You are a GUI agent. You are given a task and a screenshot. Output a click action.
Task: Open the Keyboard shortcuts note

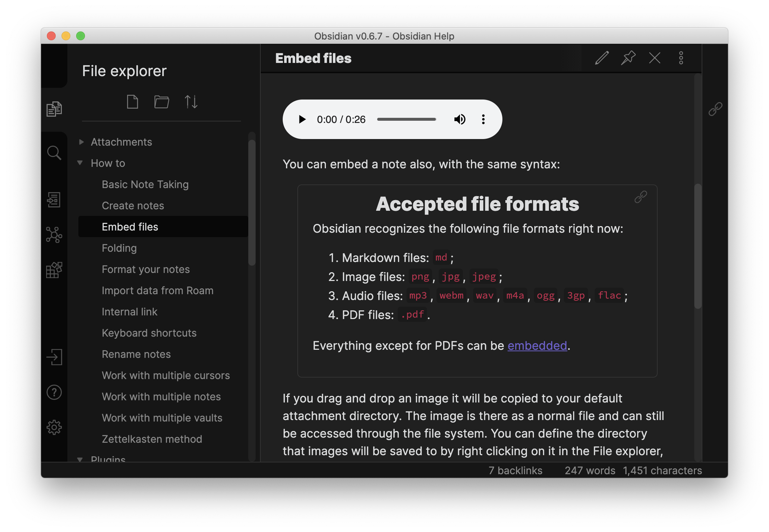click(x=149, y=333)
